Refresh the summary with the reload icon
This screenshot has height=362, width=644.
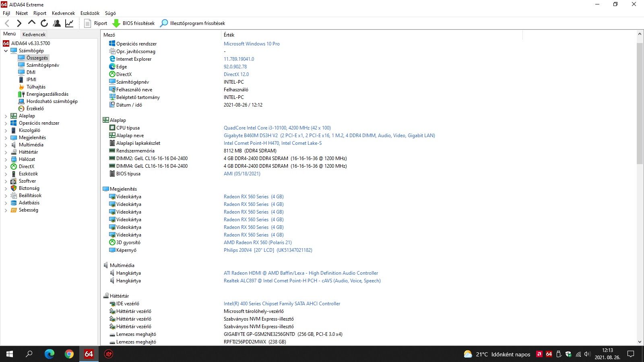44,23
